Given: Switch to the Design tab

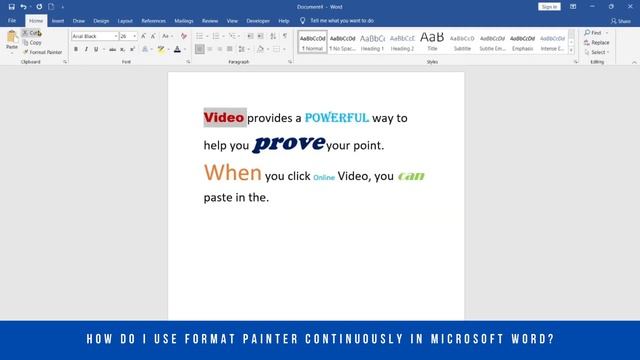Looking at the screenshot, I should coord(101,20).
